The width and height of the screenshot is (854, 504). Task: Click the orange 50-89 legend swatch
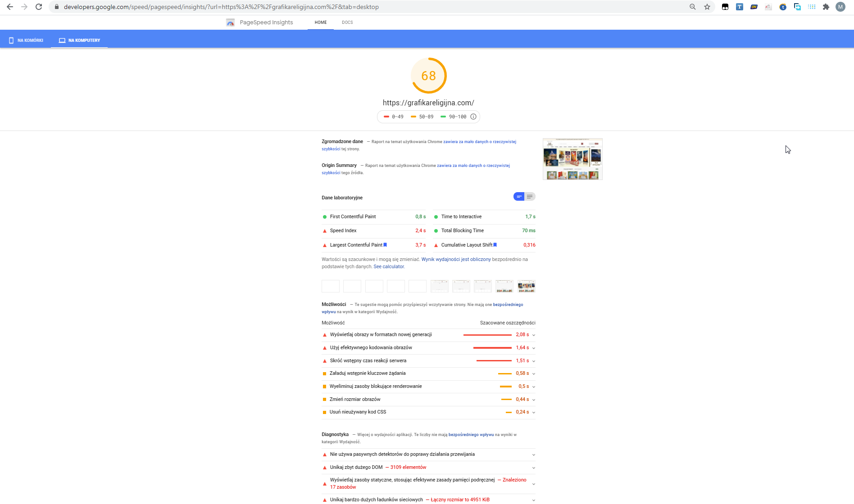[x=413, y=117]
